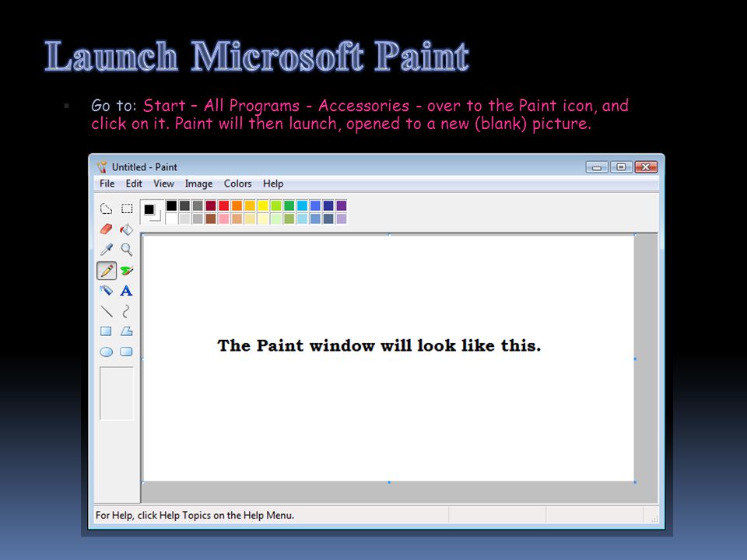Maximize the Paint window
This screenshot has width=747, height=560.
(x=621, y=166)
